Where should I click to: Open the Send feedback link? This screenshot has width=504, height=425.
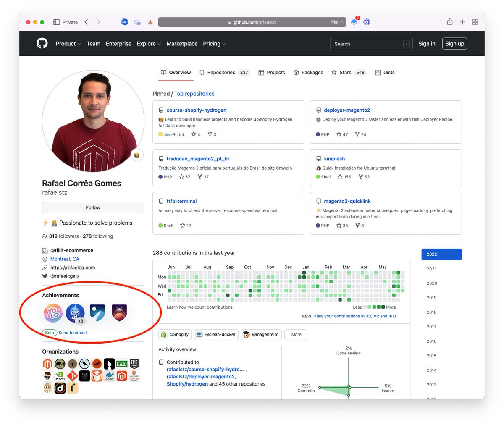pyautogui.click(x=73, y=332)
